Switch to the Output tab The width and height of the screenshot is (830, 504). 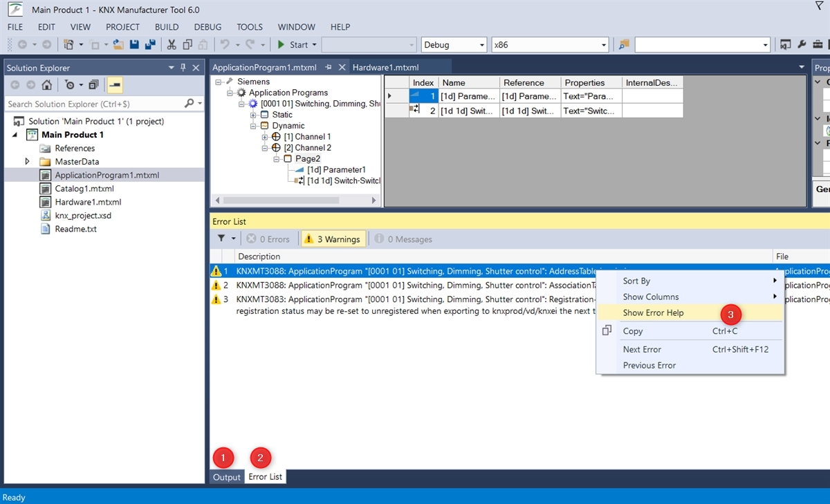226,477
